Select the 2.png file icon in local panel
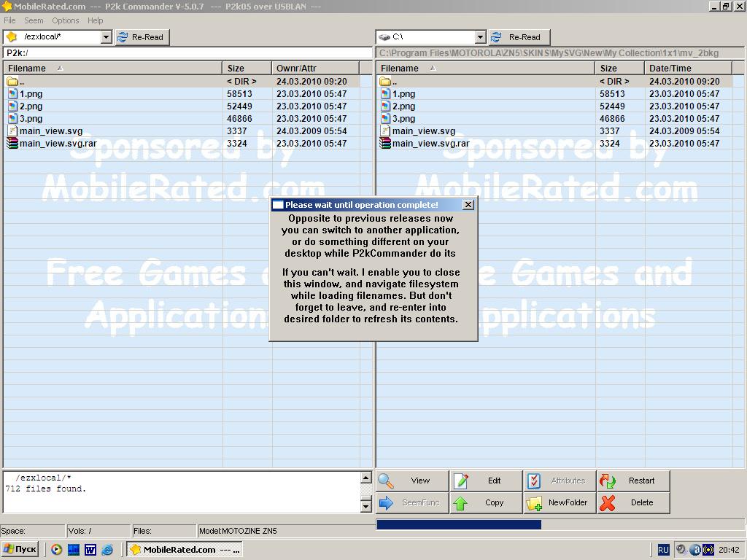 pyautogui.click(x=385, y=106)
